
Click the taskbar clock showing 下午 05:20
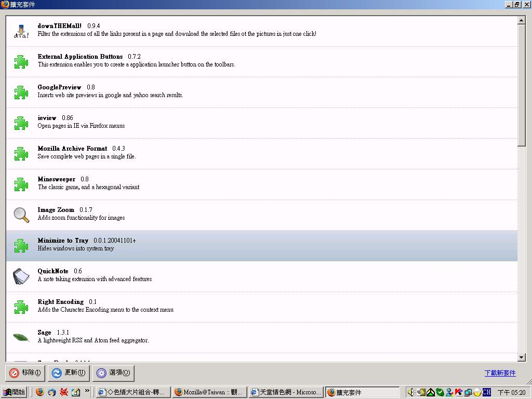(x=511, y=393)
